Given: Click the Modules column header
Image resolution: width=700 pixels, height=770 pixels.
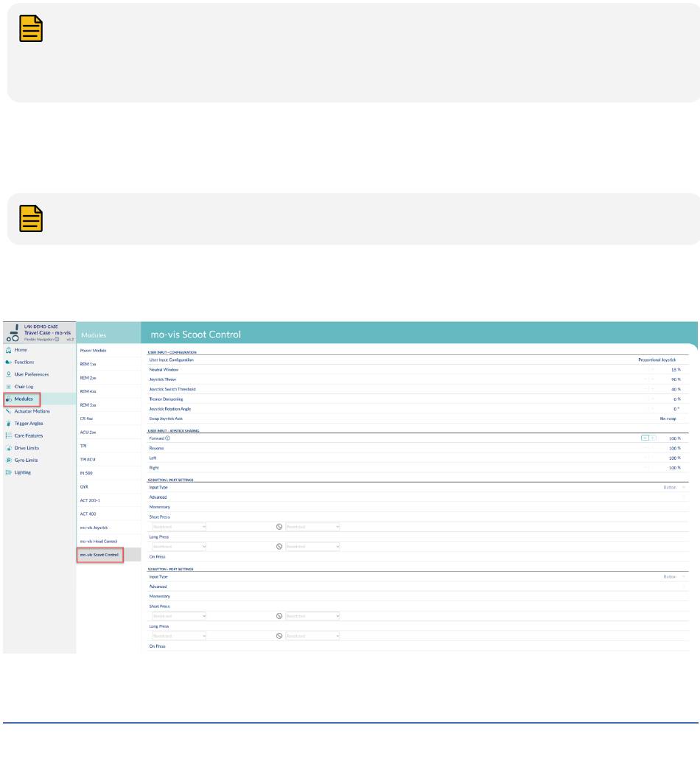Looking at the screenshot, I should coord(94,335).
